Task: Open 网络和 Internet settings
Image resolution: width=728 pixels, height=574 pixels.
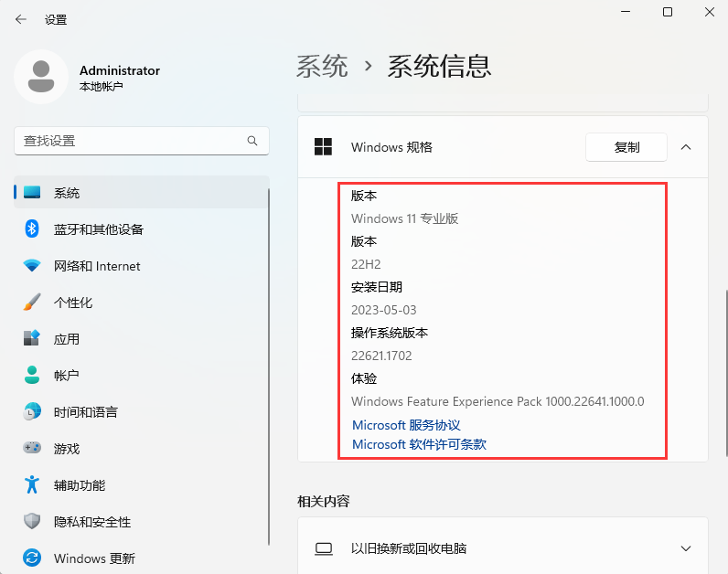Action: tap(142, 265)
